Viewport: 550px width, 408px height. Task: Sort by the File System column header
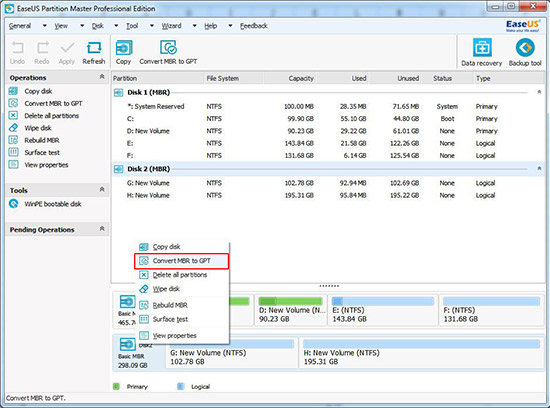[233, 78]
